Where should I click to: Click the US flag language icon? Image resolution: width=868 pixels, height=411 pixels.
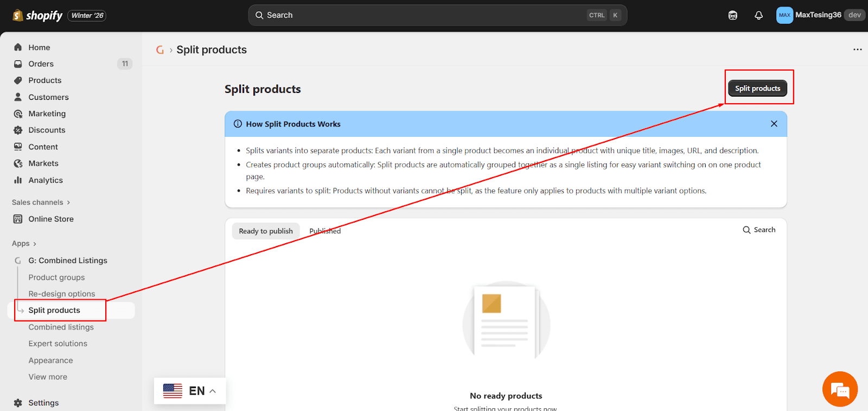[173, 391]
